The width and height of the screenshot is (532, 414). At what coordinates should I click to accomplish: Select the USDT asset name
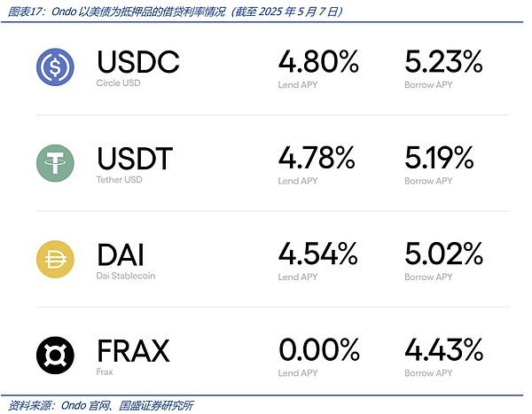pyautogui.click(x=135, y=159)
